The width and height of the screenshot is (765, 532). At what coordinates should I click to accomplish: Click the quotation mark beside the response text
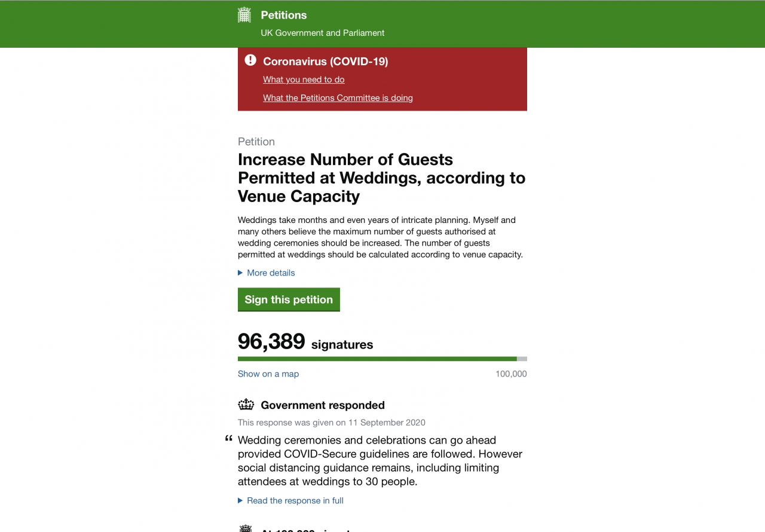tap(228, 438)
